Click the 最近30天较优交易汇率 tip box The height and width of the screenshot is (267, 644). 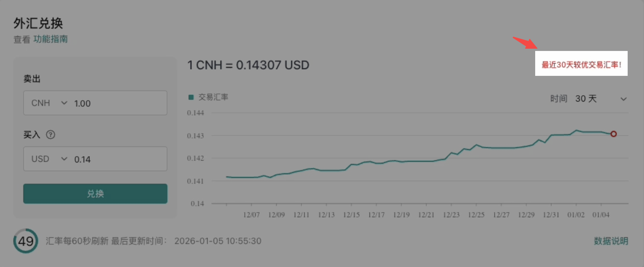(x=581, y=64)
